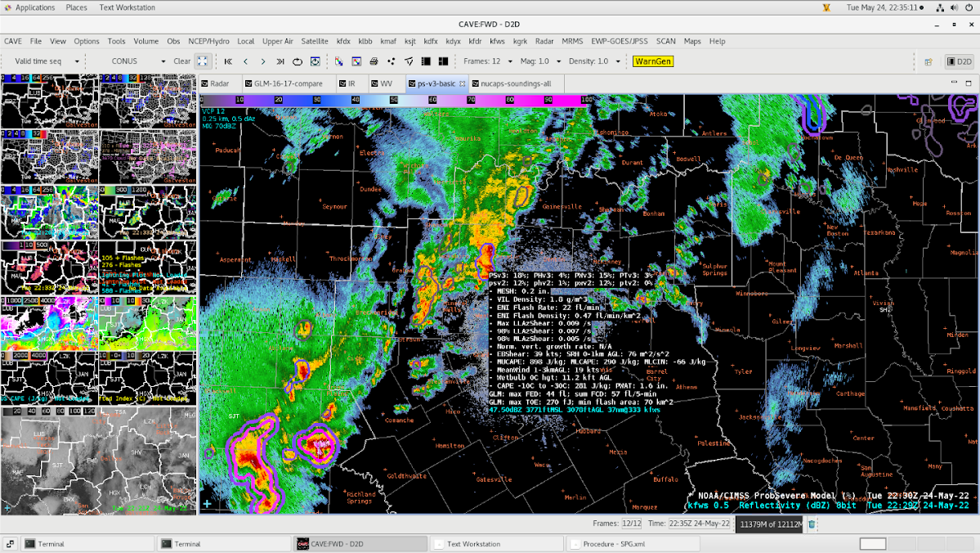Open the Maps menu
980x553 pixels.
[x=691, y=41]
